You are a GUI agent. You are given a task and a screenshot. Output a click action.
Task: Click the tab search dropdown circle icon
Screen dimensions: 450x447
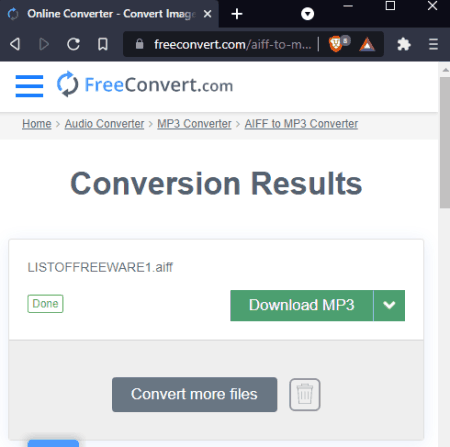pos(307,14)
